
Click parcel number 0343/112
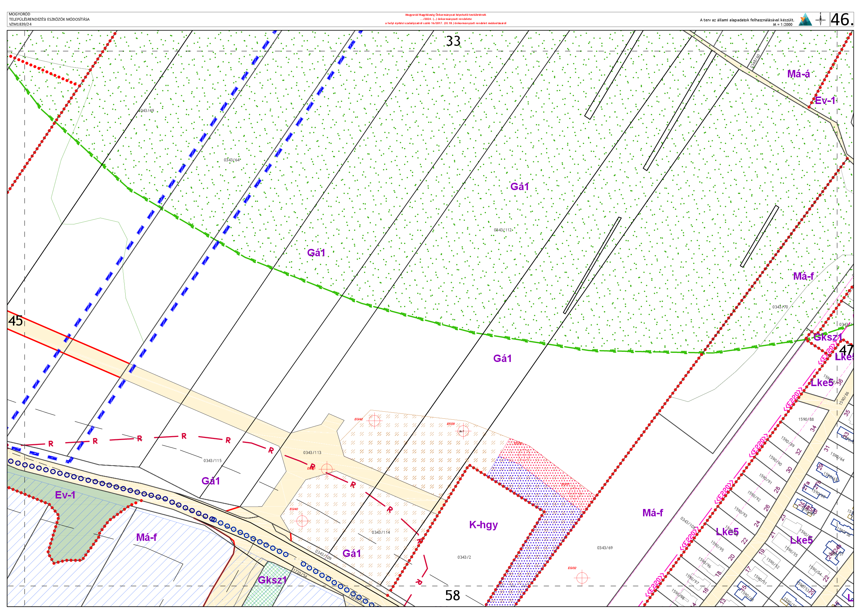tap(502, 230)
